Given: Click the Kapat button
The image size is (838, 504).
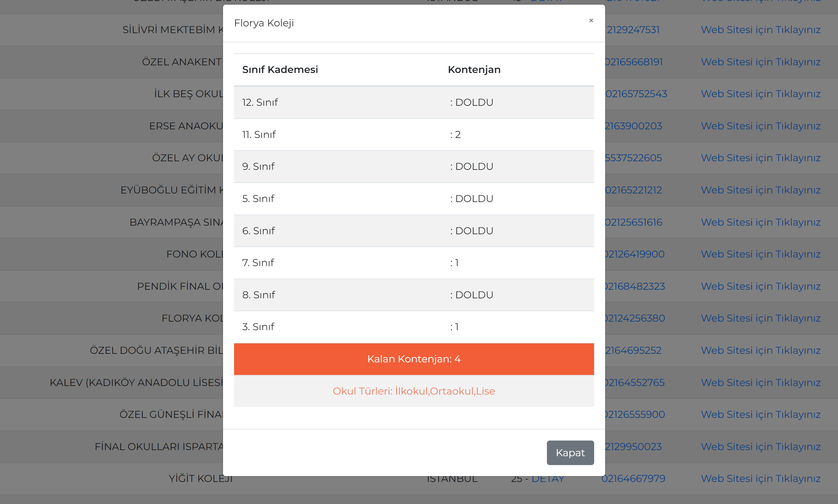Looking at the screenshot, I should (570, 453).
